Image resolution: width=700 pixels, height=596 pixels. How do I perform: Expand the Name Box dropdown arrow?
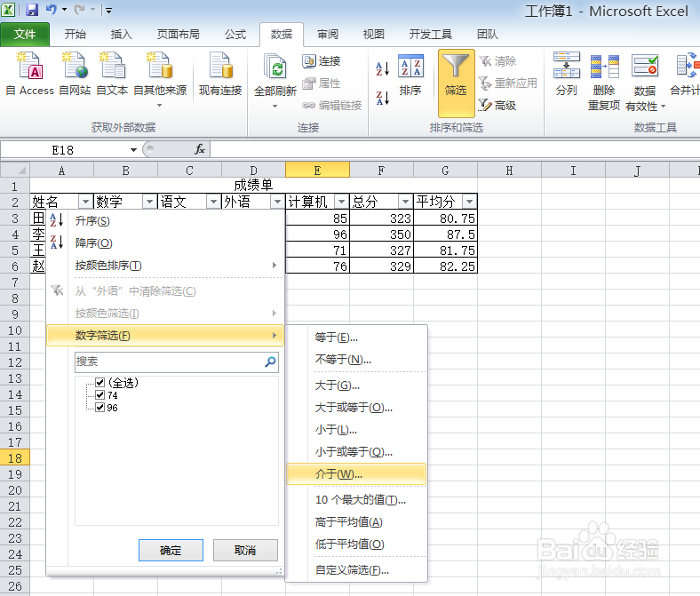133,150
